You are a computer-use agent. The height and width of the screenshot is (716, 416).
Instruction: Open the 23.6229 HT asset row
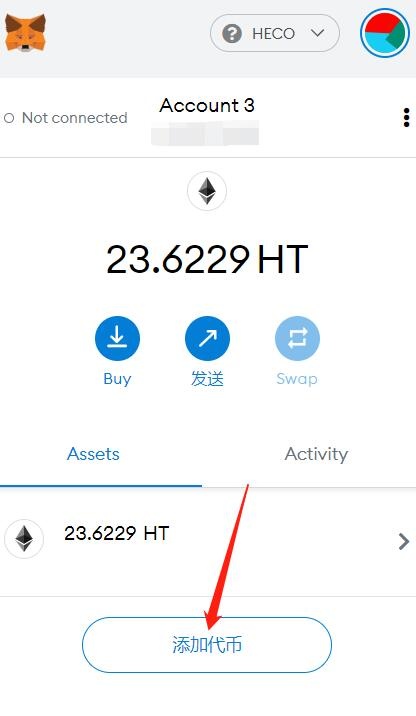(x=208, y=542)
